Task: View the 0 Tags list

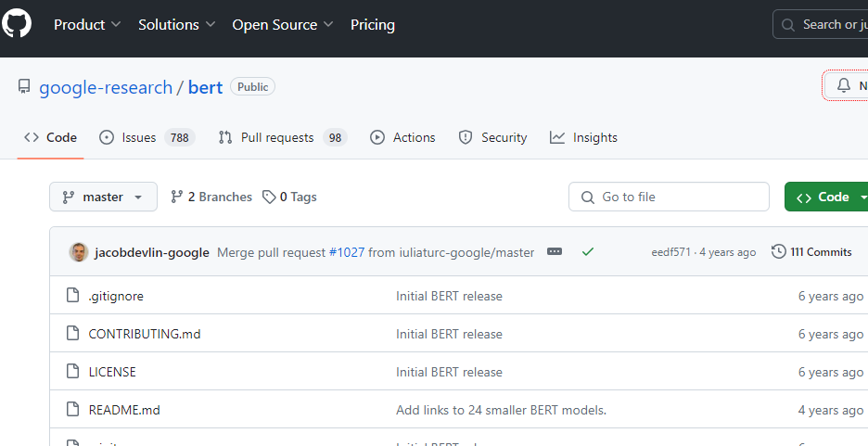Action: click(289, 197)
